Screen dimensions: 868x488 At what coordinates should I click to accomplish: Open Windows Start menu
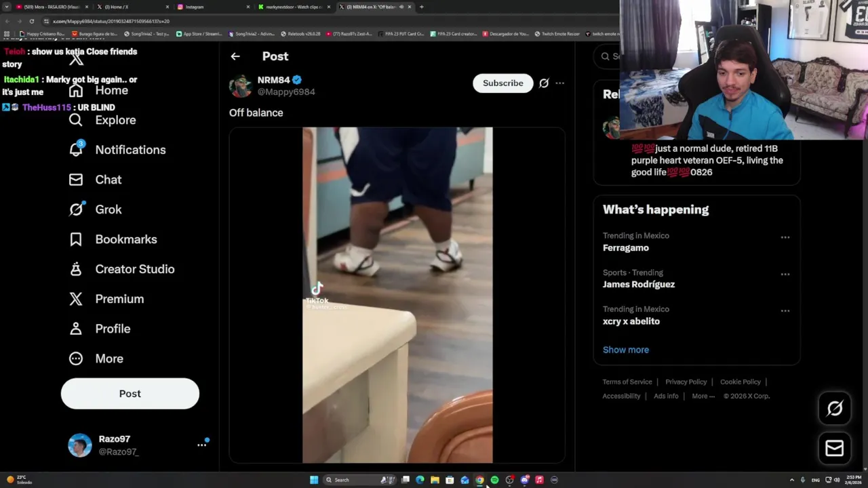pyautogui.click(x=314, y=480)
